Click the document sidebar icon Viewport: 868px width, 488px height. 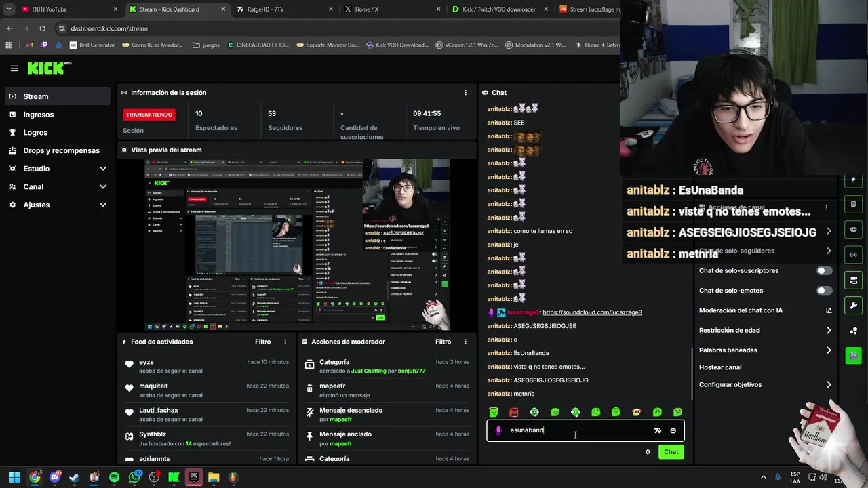point(853,205)
